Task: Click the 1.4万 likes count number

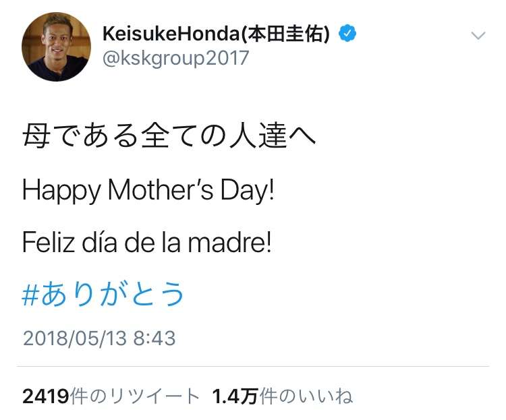Action: (235, 396)
